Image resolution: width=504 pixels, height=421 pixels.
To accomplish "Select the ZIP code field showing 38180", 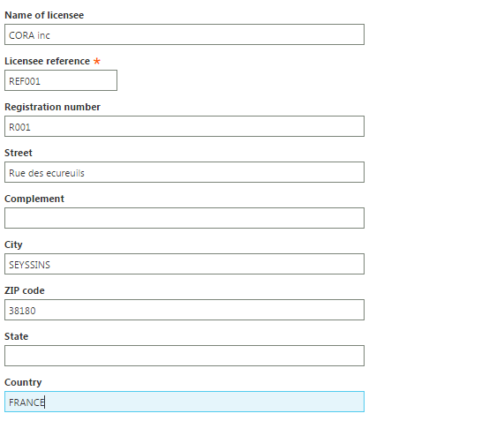I will 184,310.
